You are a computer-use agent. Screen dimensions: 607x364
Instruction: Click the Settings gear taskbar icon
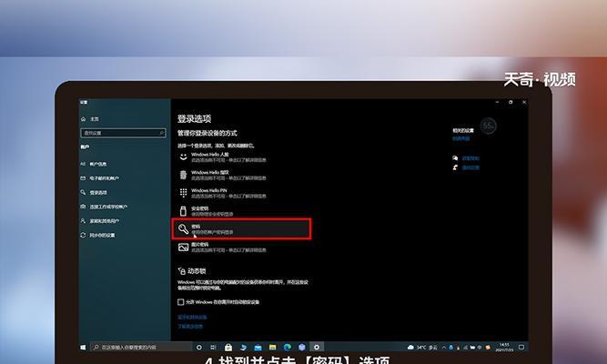(317, 348)
